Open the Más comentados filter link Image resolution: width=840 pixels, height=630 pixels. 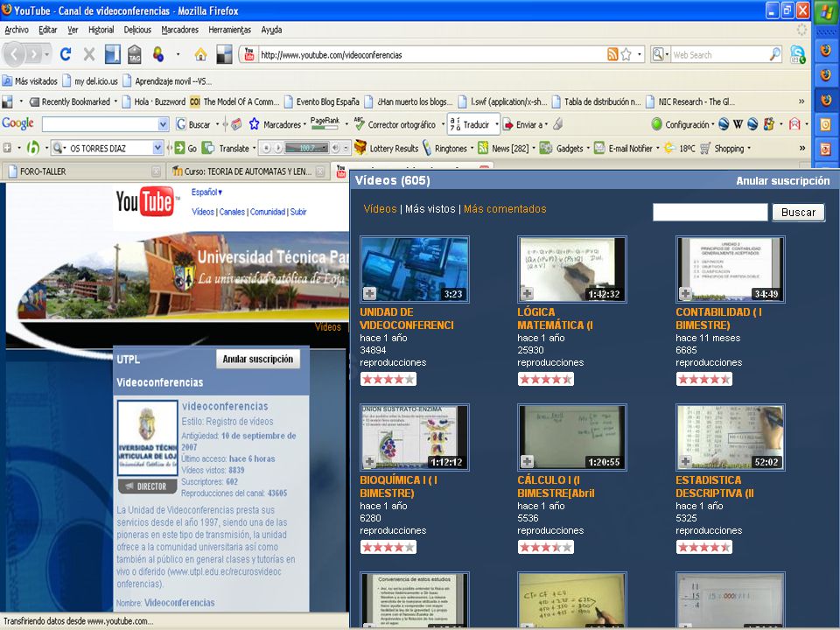click(x=505, y=209)
